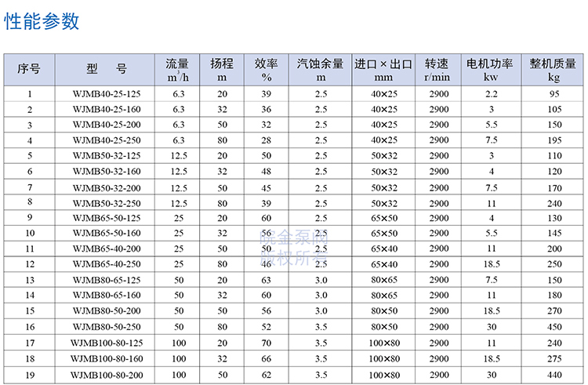Select the 序号 column header

[x=30, y=70]
